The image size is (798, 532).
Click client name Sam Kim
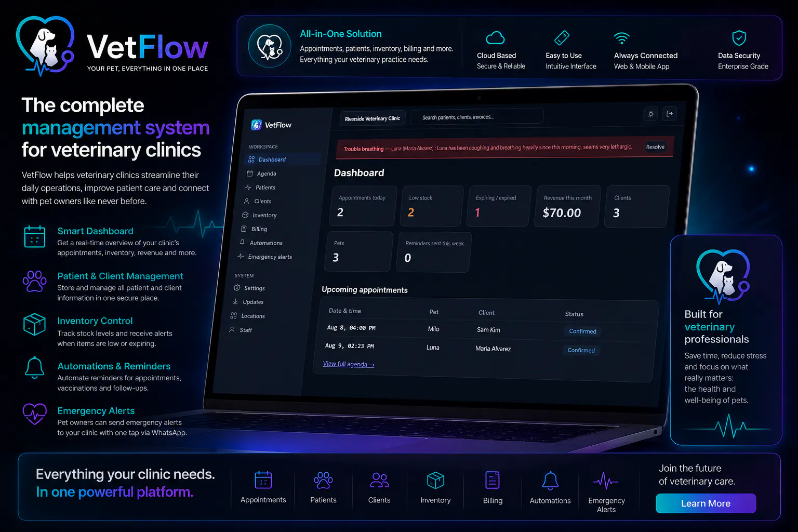488,330
